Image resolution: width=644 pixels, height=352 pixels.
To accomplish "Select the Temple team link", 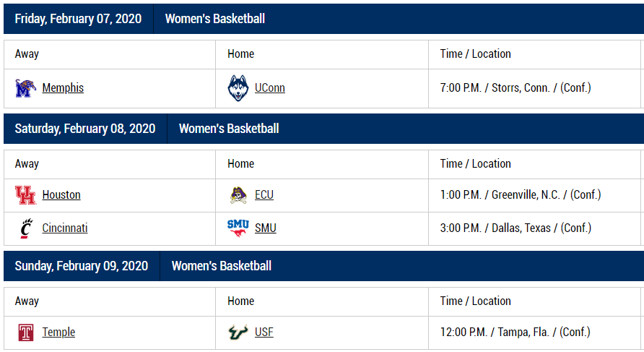I will 58,332.
